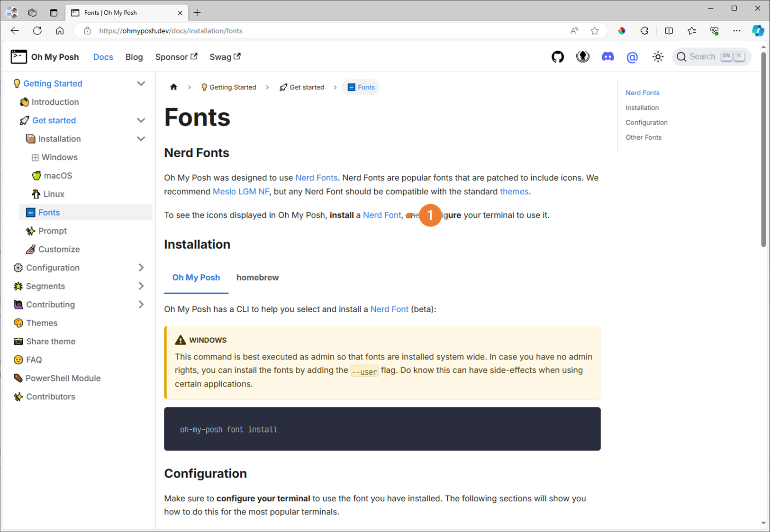Click the docs Search box
The width and height of the screenshot is (770, 532).
tap(712, 57)
